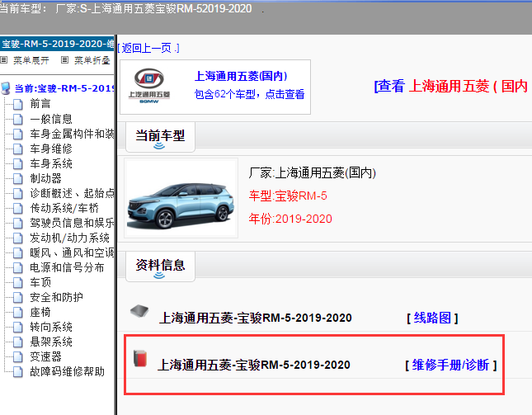Click the 菜单展开 list icon
This screenshot has width=532, height=415.
click(x=4, y=60)
